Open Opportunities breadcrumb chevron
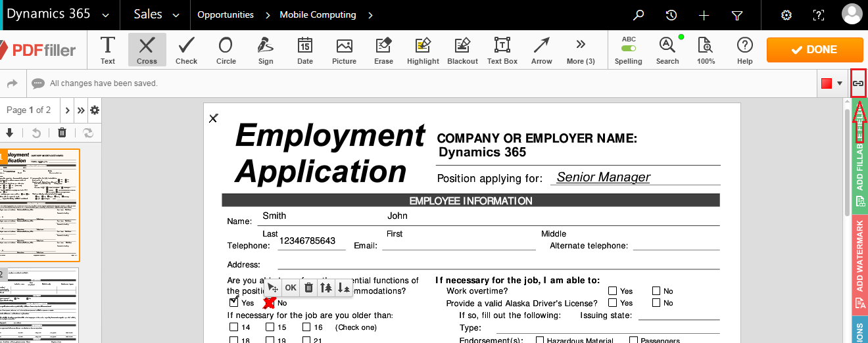The height and width of the screenshot is (343, 868). [x=268, y=15]
